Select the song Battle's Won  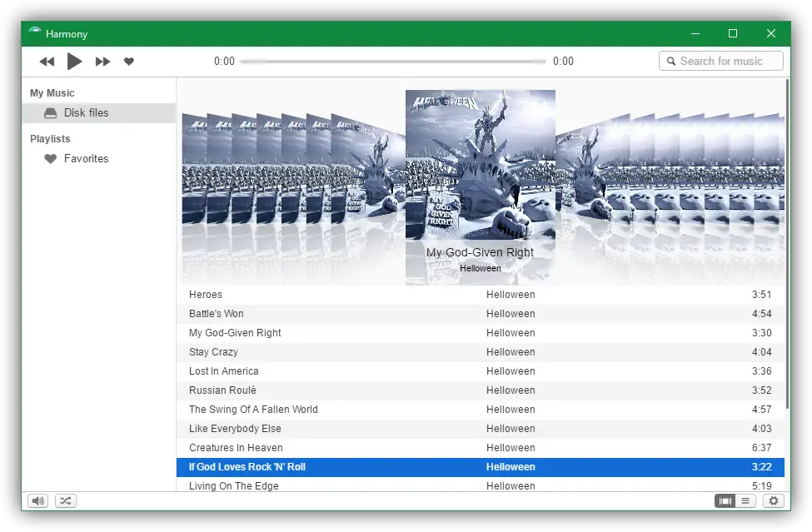(480, 314)
